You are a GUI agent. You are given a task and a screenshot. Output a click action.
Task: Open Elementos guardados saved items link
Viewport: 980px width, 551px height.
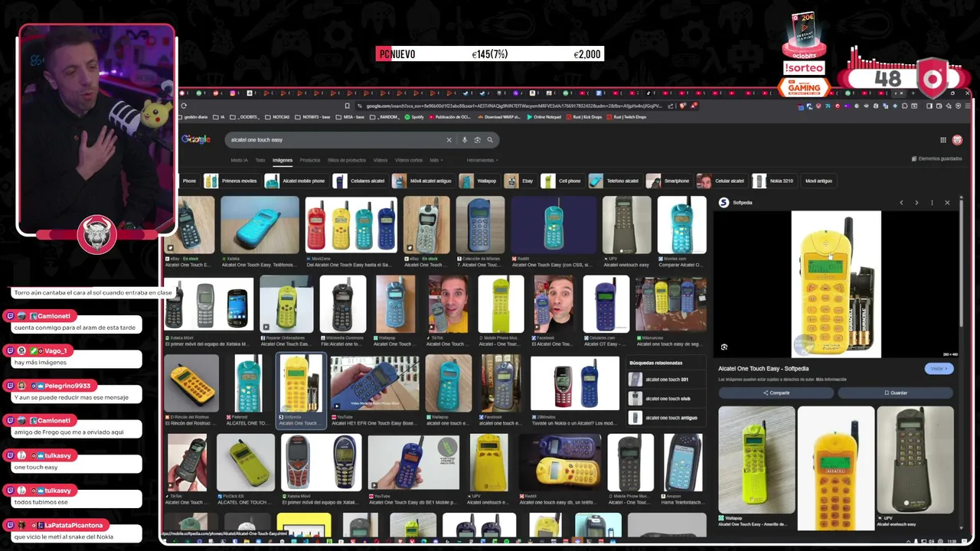936,158
